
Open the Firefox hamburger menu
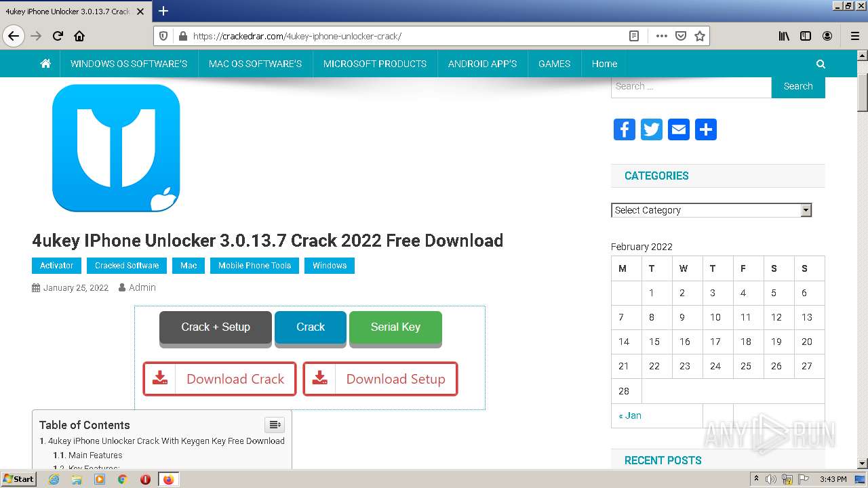click(x=855, y=36)
